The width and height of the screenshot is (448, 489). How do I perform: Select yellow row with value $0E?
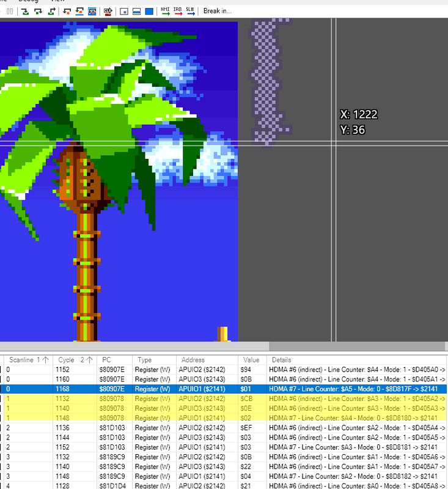[224, 408]
